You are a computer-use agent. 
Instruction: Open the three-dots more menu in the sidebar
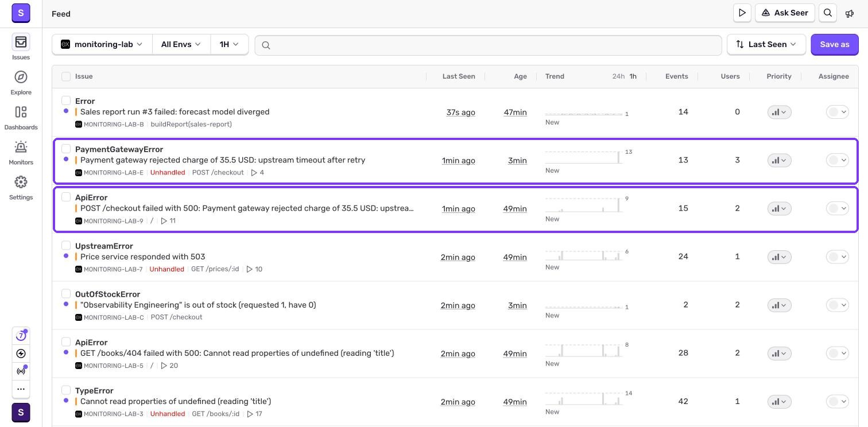(21, 389)
